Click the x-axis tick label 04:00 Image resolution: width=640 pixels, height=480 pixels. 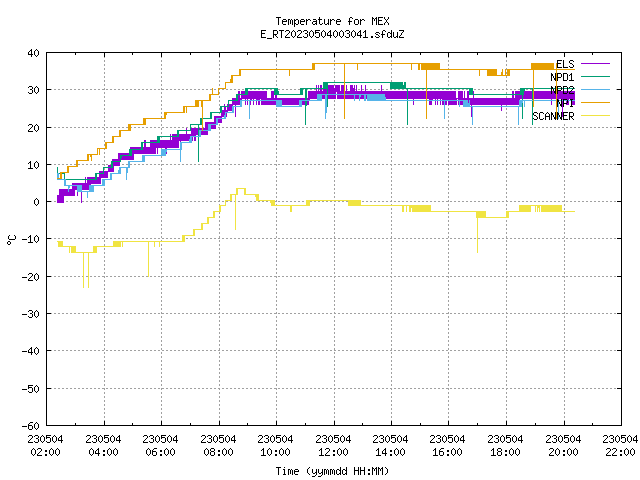click(104, 452)
